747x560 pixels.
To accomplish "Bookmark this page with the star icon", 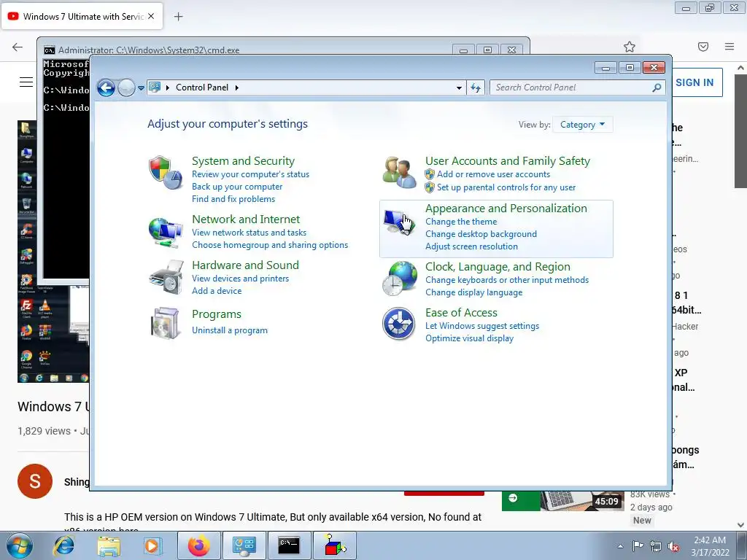I will [x=630, y=47].
